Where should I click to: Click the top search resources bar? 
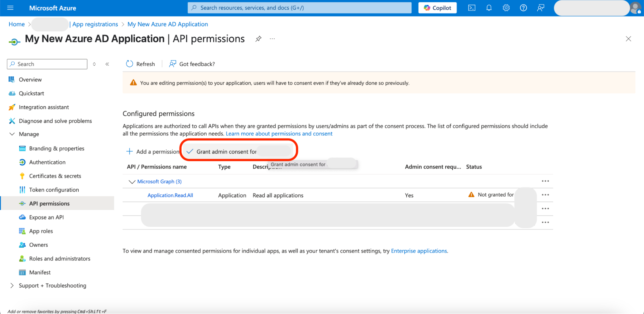tap(300, 8)
